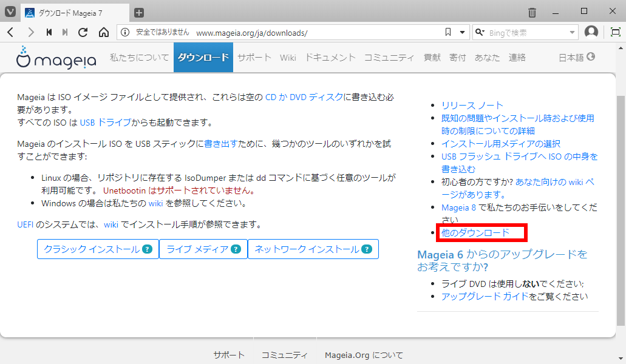Reload the current page

click(x=83, y=32)
